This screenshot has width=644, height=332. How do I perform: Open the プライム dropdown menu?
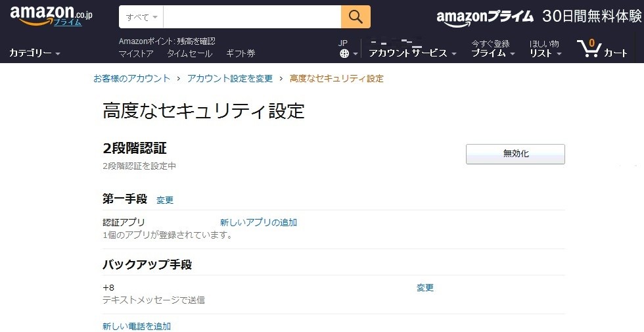point(493,49)
